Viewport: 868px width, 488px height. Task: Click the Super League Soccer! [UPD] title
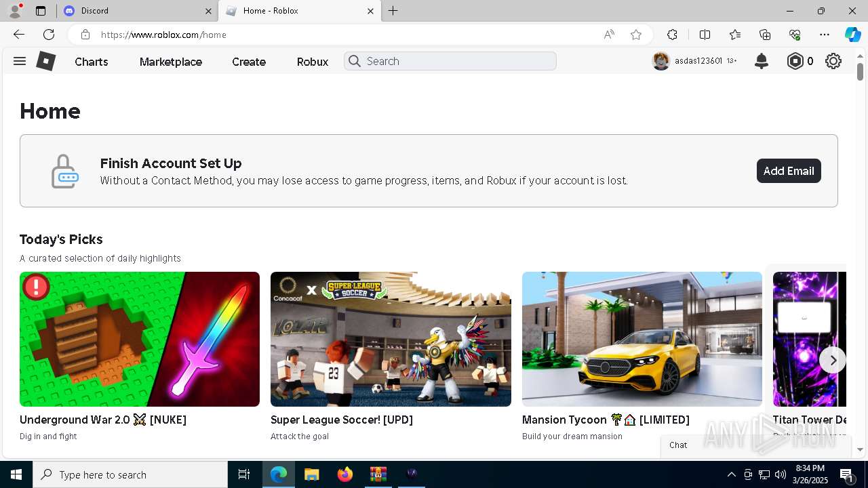click(342, 420)
